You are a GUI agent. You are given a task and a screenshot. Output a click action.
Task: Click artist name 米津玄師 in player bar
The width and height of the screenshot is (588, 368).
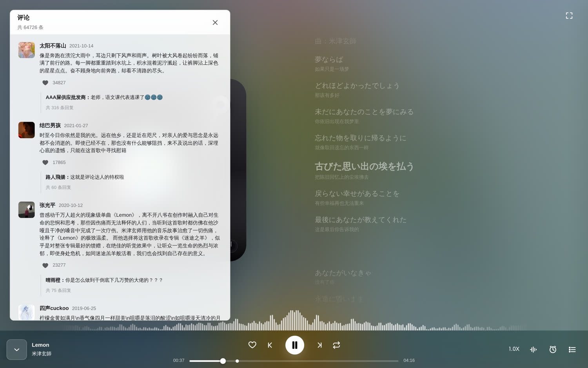(x=42, y=354)
